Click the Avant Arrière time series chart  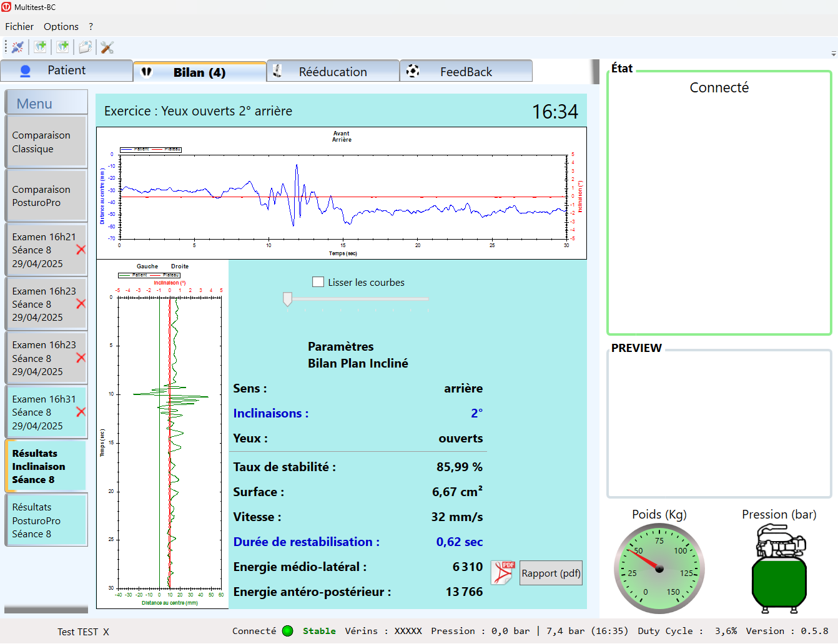(342, 193)
